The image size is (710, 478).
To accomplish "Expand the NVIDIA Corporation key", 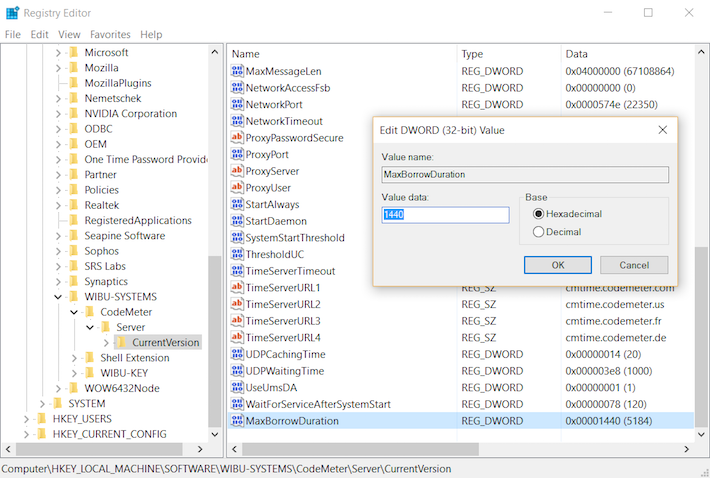I will [58, 114].
